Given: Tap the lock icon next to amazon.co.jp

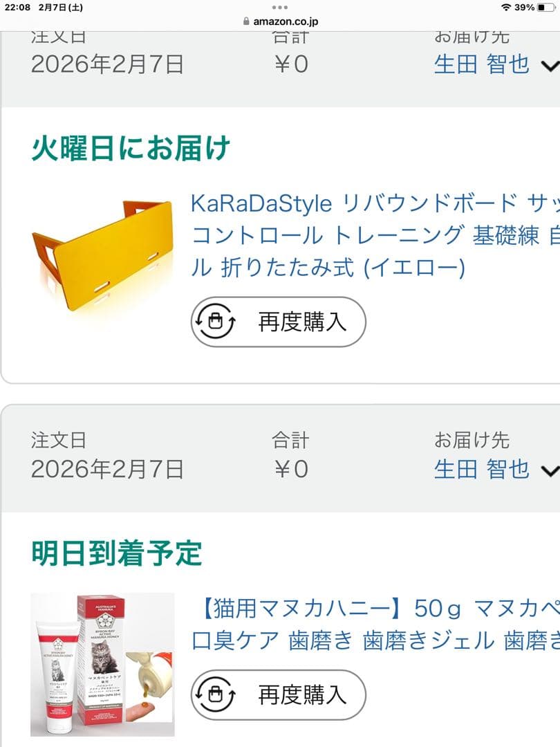Looking at the screenshot, I should tap(246, 21).
